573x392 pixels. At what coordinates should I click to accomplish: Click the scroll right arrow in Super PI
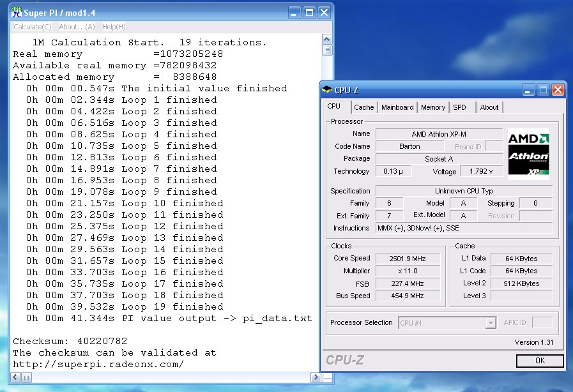coord(316,377)
